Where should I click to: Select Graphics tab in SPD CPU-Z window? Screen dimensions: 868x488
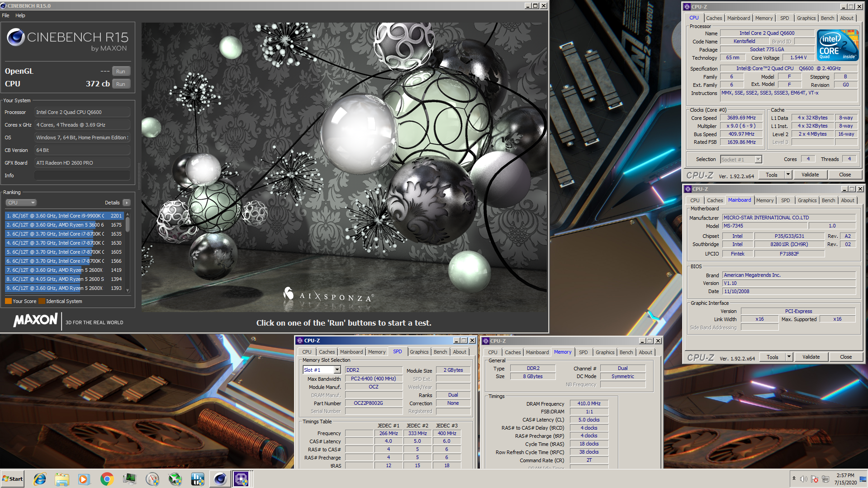(x=419, y=352)
